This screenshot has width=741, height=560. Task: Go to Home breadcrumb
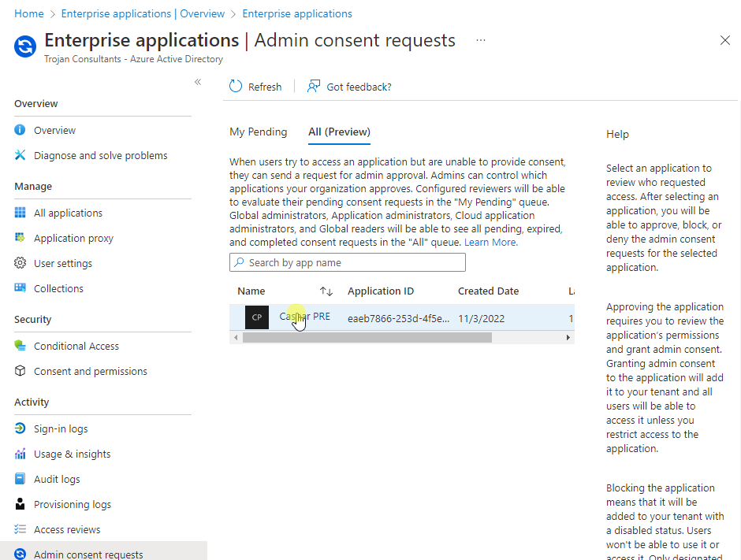(x=29, y=13)
